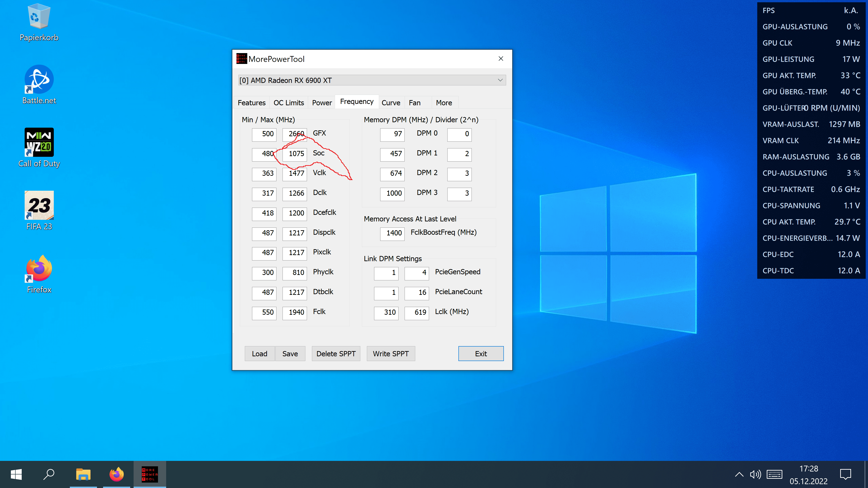Click the Lclk minimum field 310
This screenshot has height=488, width=868.
[x=386, y=313]
